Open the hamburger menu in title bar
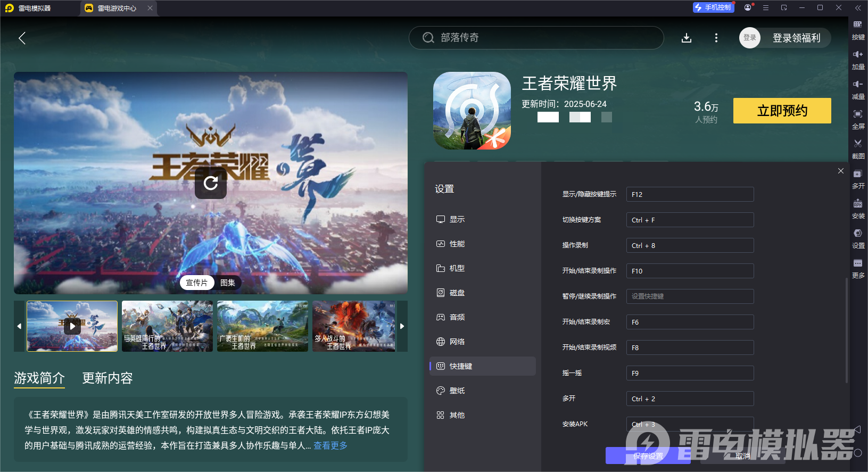Viewport: 868px width, 472px height. (x=766, y=7)
